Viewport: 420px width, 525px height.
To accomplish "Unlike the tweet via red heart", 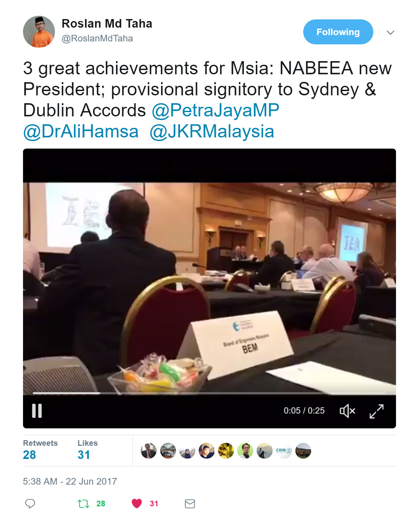I will tap(136, 503).
